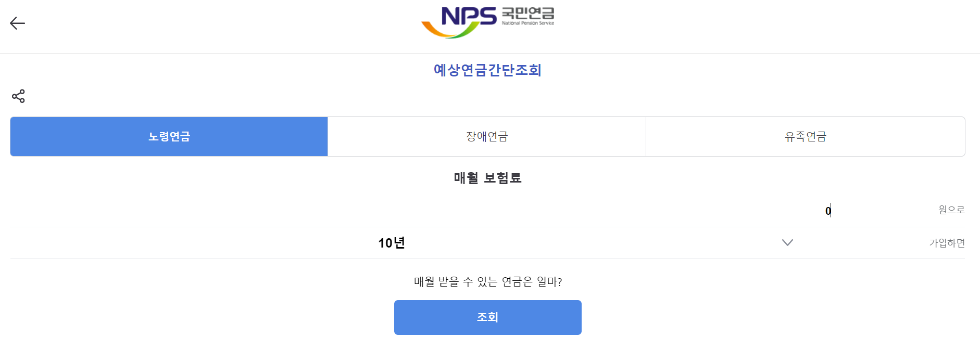Select the active 노령연금 tab
Image resolution: width=980 pixels, height=337 pixels.
tap(168, 136)
